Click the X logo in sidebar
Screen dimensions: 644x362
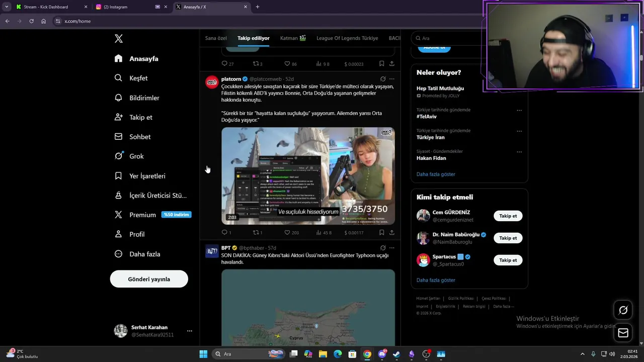118,39
